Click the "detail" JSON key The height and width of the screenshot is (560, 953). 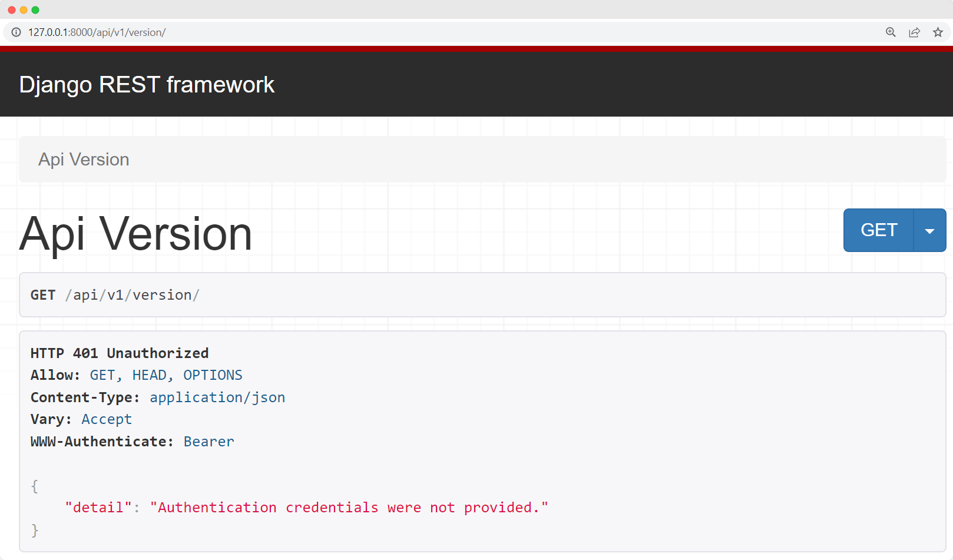[98, 508]
